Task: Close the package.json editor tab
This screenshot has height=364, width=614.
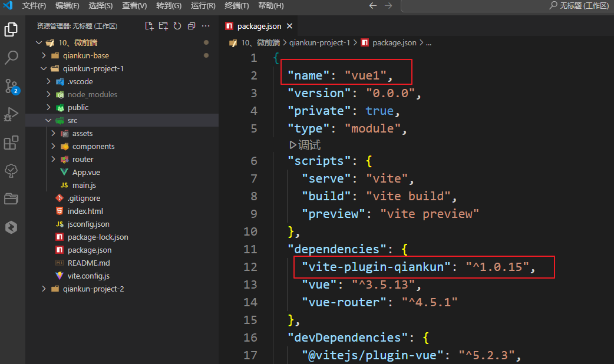Action: coord(289,27)
